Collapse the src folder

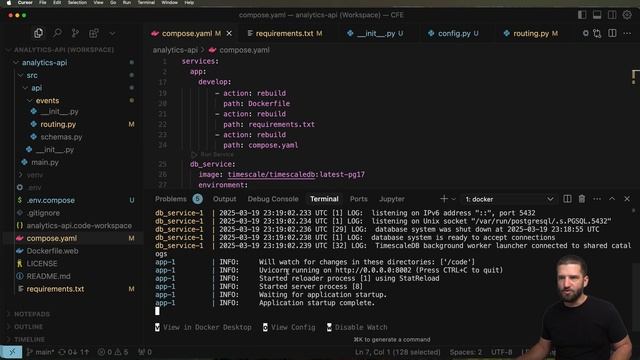(32, 76)
